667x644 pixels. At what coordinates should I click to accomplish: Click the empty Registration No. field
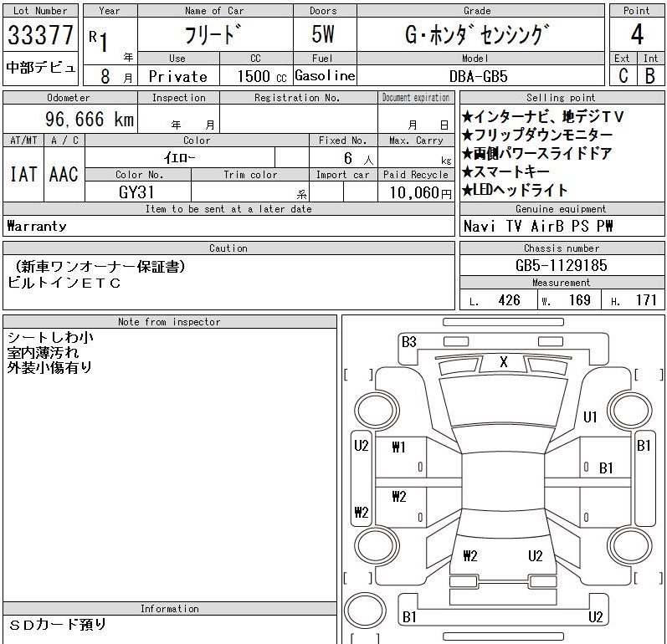pos(299,119)
